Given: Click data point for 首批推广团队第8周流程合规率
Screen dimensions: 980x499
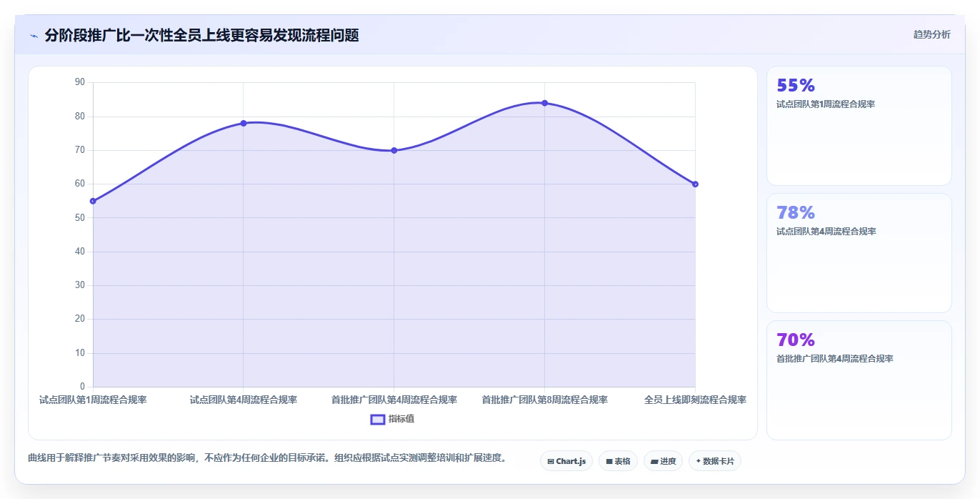Looking at the screenshot, I should 544,103.
